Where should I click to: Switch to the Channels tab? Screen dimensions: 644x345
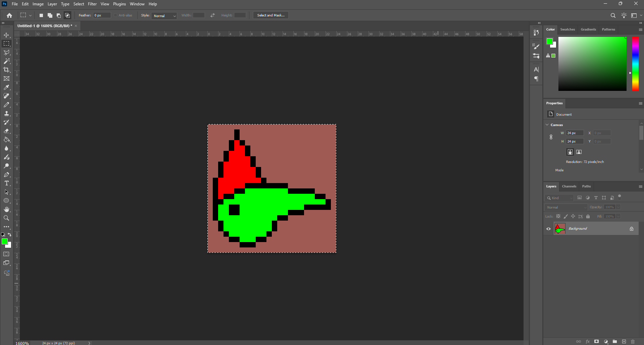tap(569, 186)
